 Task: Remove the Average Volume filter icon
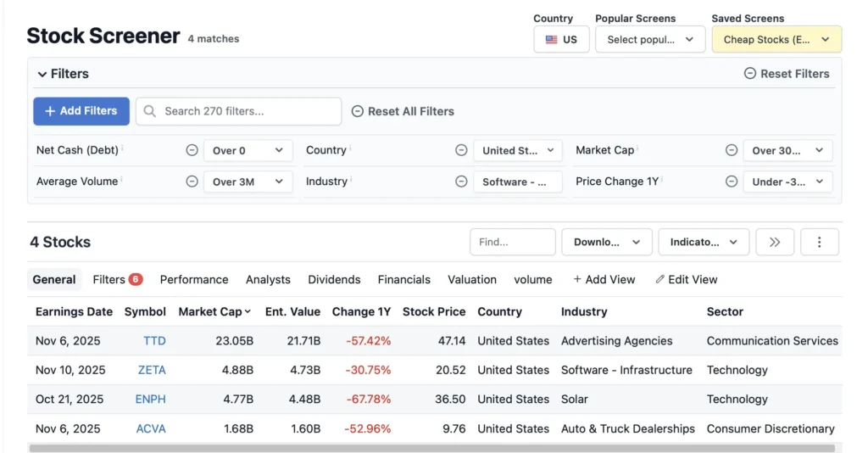192,182
